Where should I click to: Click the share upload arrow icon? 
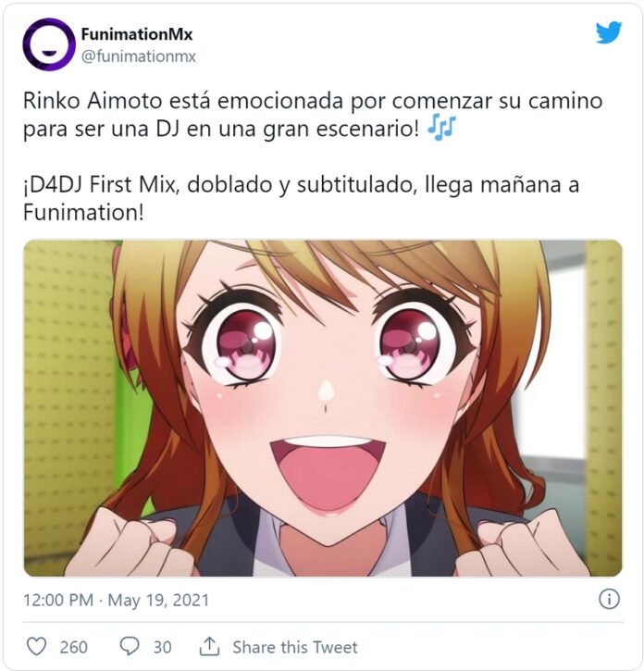tap(209, 646)
